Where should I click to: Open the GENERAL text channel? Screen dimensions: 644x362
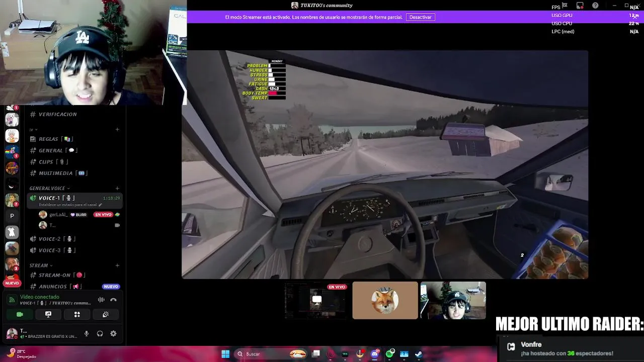(73, 150)
